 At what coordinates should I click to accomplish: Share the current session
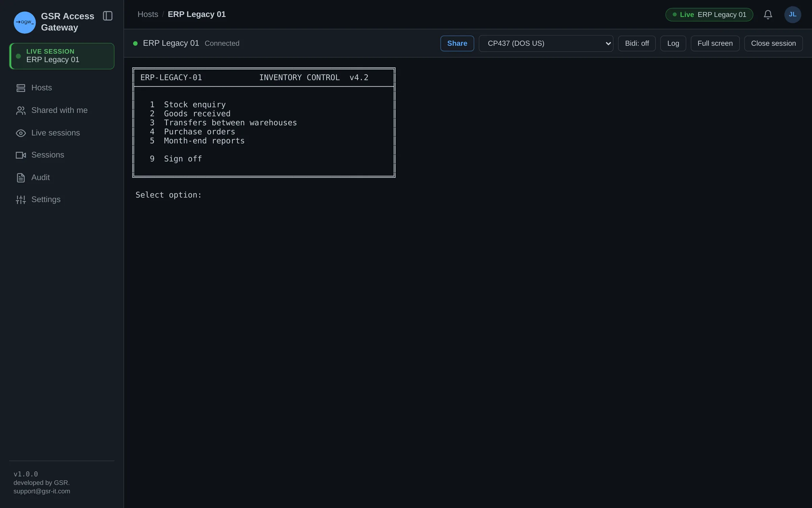(457, 43)
